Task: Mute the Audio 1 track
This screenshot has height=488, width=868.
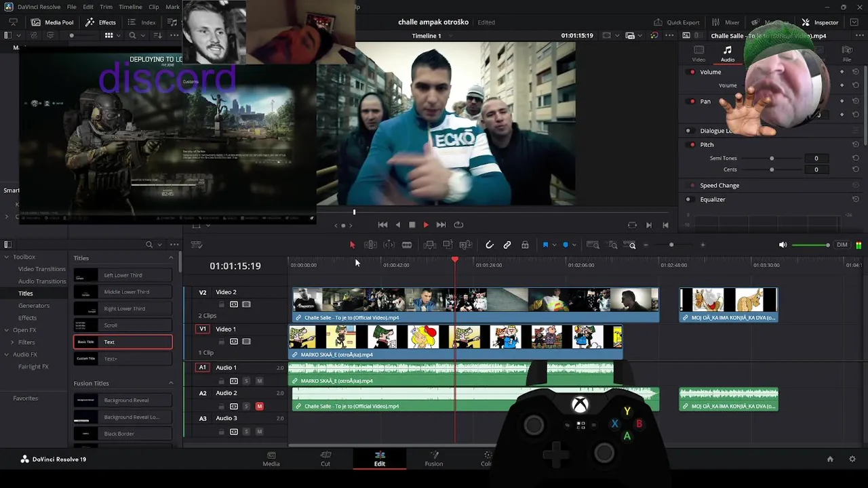Action: (259, 381)
